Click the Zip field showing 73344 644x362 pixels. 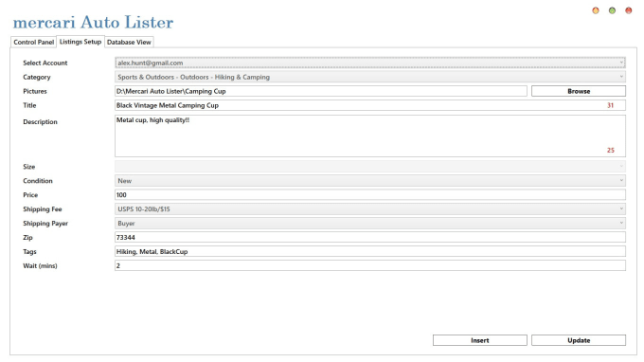point(370,238)
